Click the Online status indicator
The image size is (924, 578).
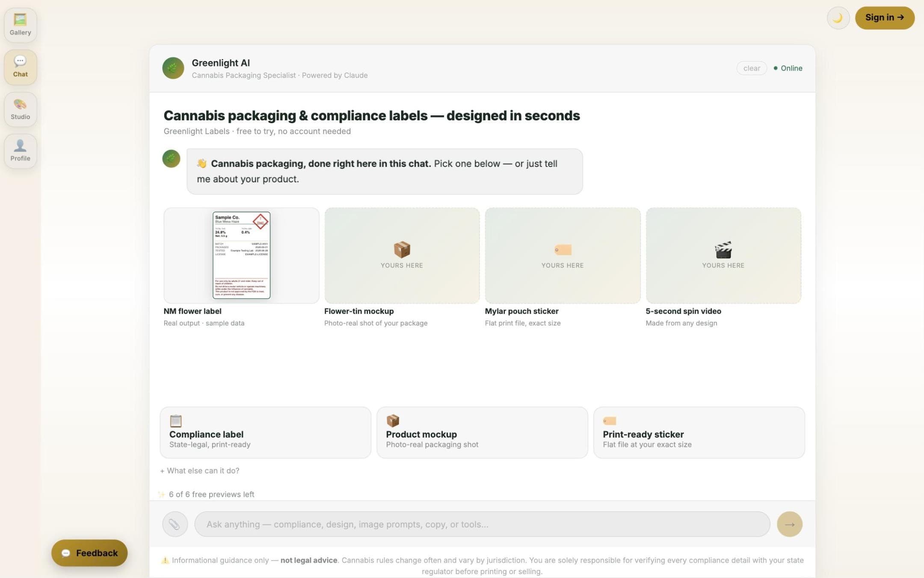point(788,68)
